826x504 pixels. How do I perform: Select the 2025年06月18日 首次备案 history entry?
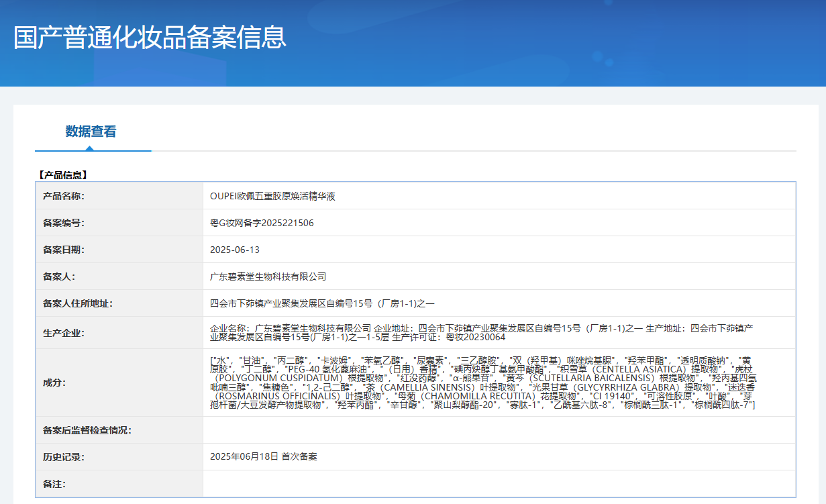263,456
